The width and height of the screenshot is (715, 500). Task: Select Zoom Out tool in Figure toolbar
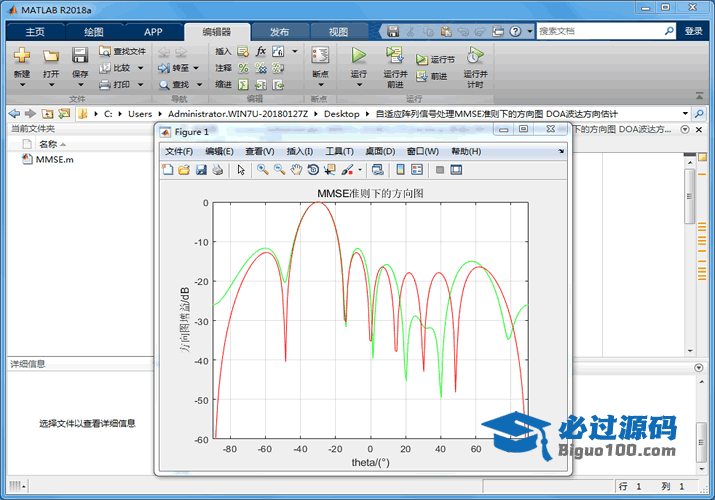pos(280,170)
